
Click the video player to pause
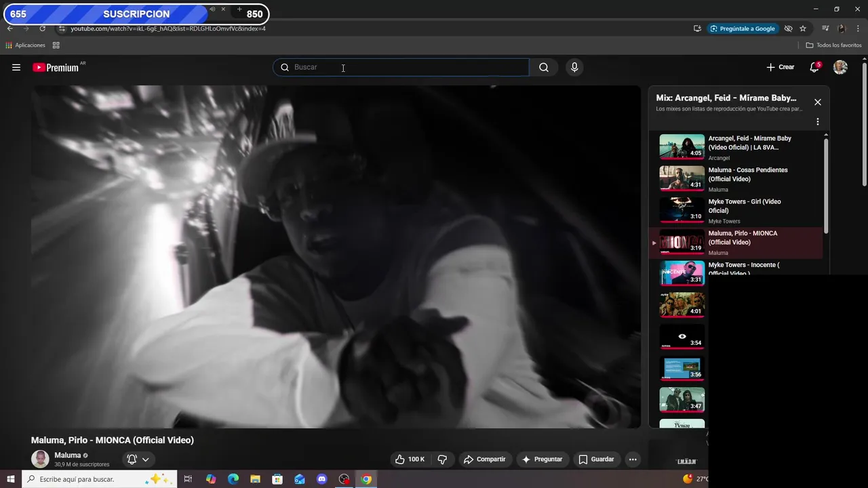coord(336,256)
